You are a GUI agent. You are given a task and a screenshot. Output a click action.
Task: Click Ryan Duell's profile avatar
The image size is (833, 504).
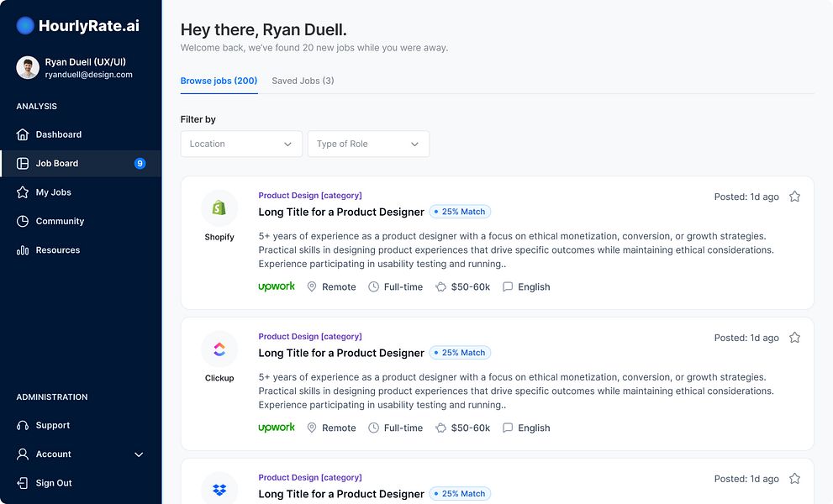point(28,68)
